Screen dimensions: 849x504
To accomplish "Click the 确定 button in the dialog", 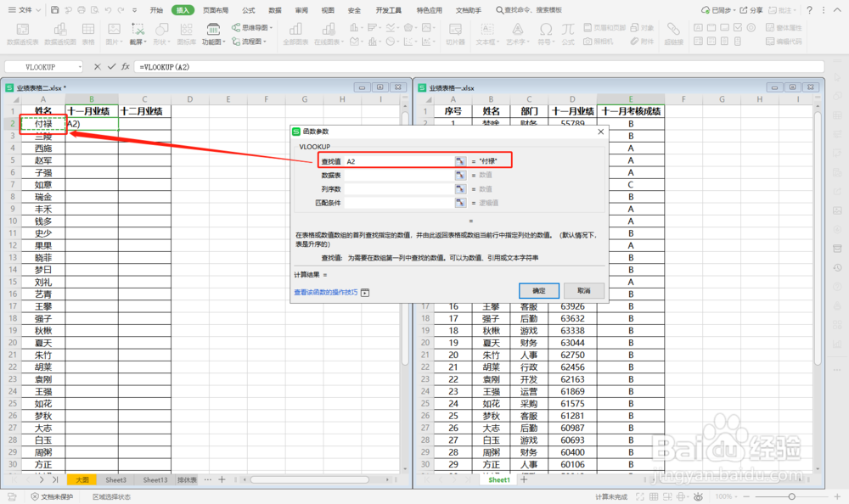I will [x=540, y=290].
